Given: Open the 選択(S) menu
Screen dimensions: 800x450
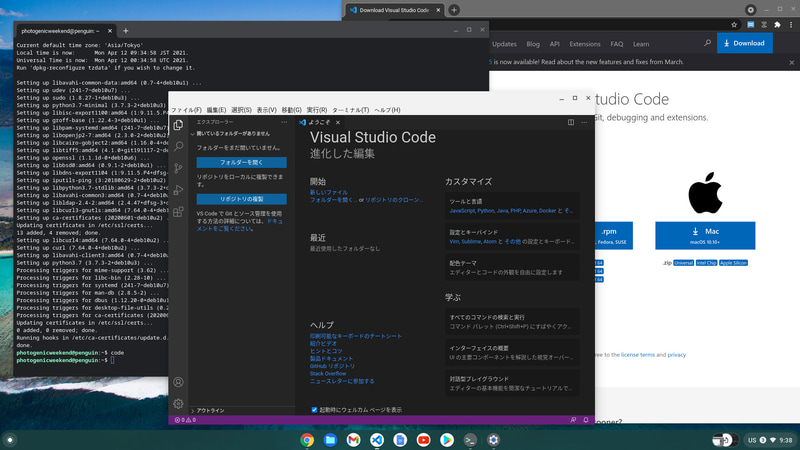Looking at the screenshot, I should click(x=241, y=110).
